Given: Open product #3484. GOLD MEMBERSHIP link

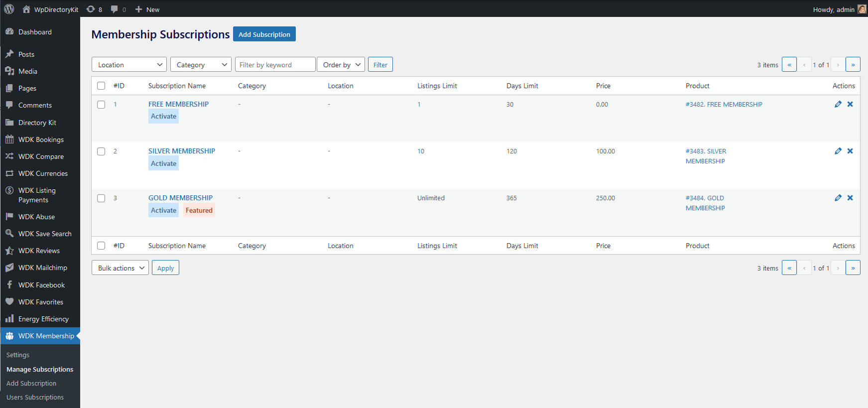Looking at the screenshot, I should click(x=705, y=203).
